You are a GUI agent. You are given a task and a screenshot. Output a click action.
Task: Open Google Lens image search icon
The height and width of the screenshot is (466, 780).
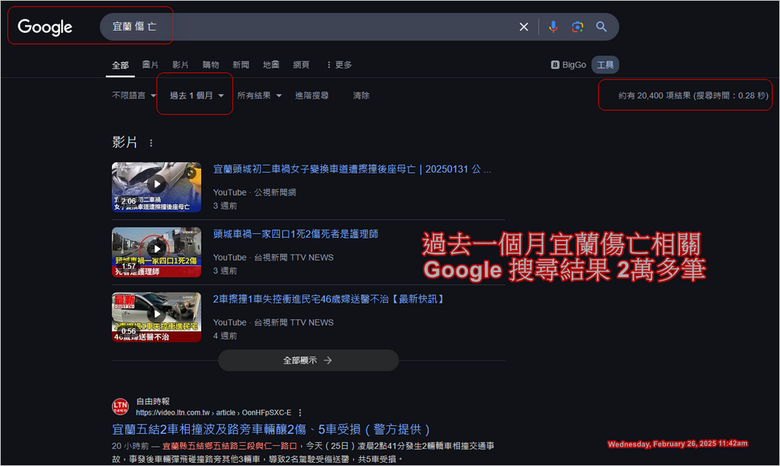pyautogui.click(x=577, y=27)
